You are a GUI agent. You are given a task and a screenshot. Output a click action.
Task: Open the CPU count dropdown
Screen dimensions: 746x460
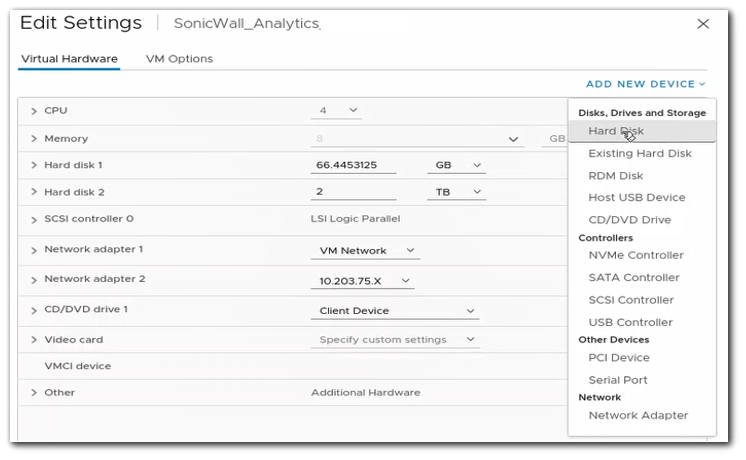tap(339, 110)
